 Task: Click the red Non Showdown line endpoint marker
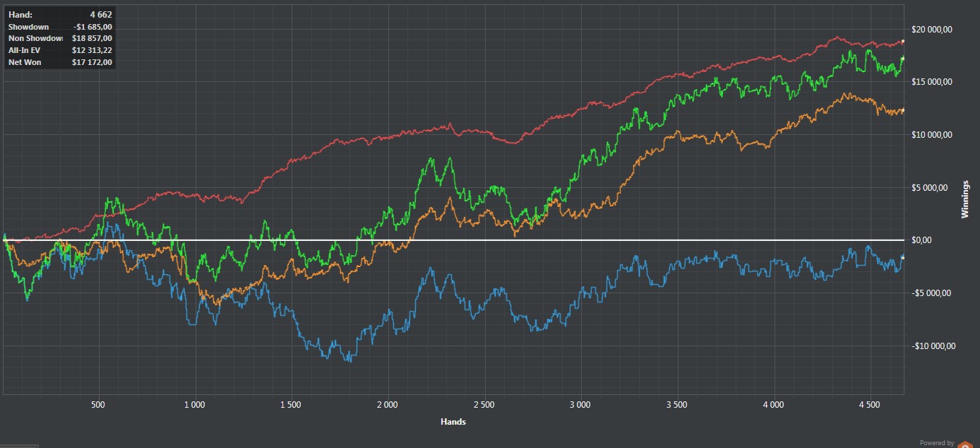(903, 42)
